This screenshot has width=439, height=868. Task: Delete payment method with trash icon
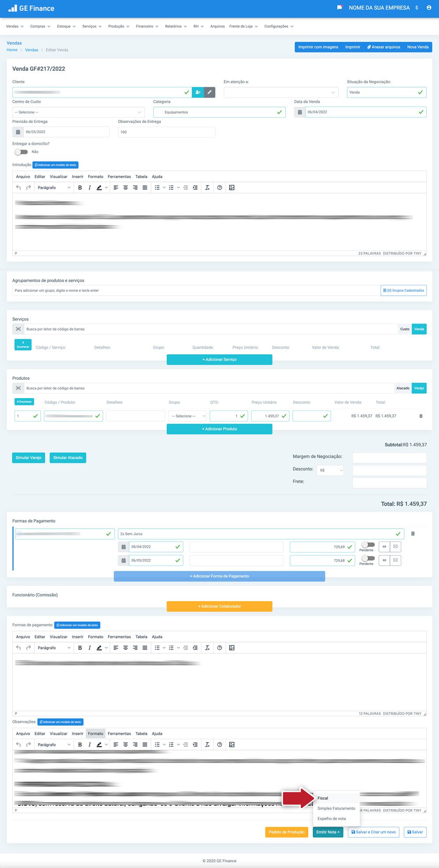tap(413, 534)
